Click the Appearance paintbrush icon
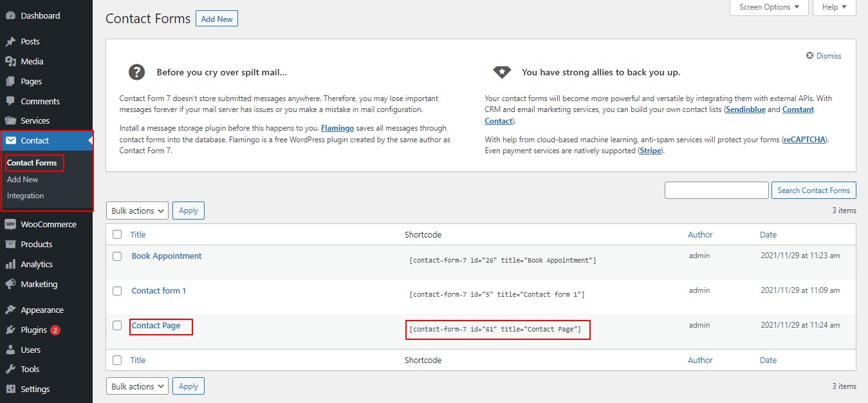 click(10, 310)
